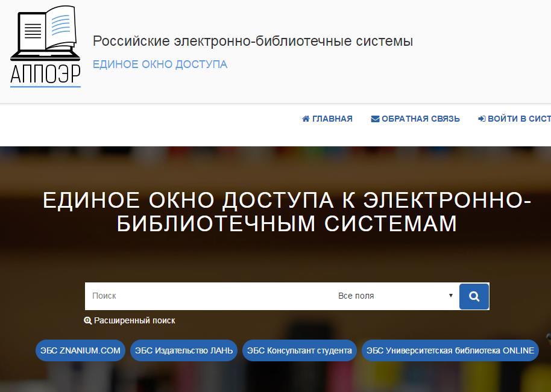Image resolution: width=551 pixels, height=392 pixels.
Task: Open ЭБС Университетская библиотека ONLINE
Action: [x=450, y=350]
